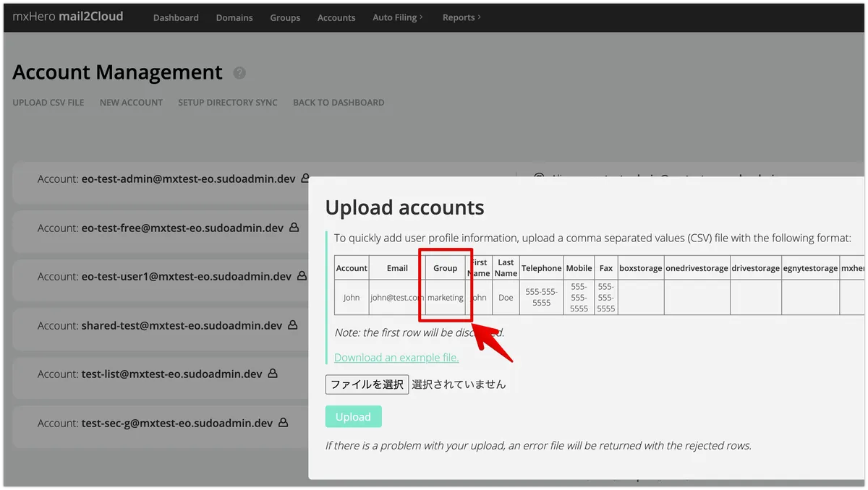Click lock icon next to test-sec-g account
The image size is (868, 490).
284,423
